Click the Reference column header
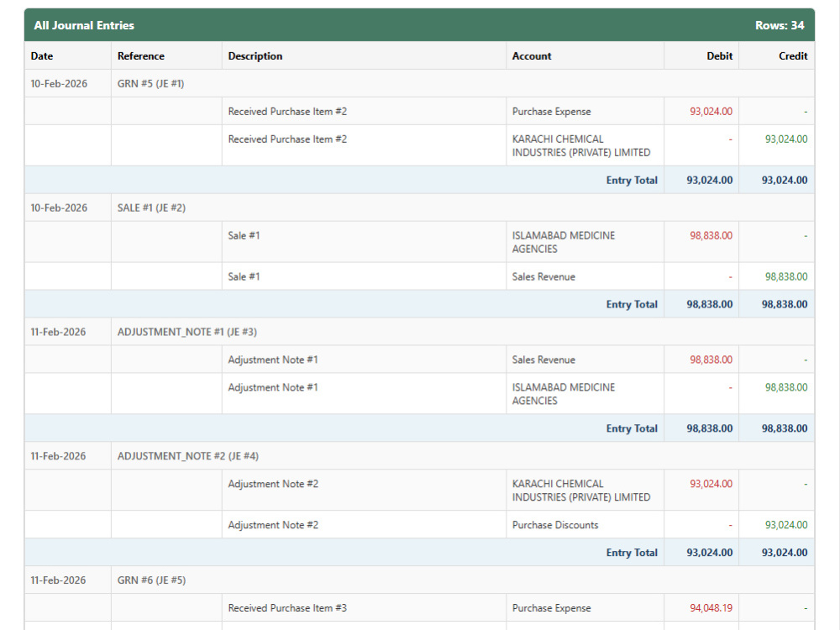Screen dimensions: 840x630 (x=141, y=55)
